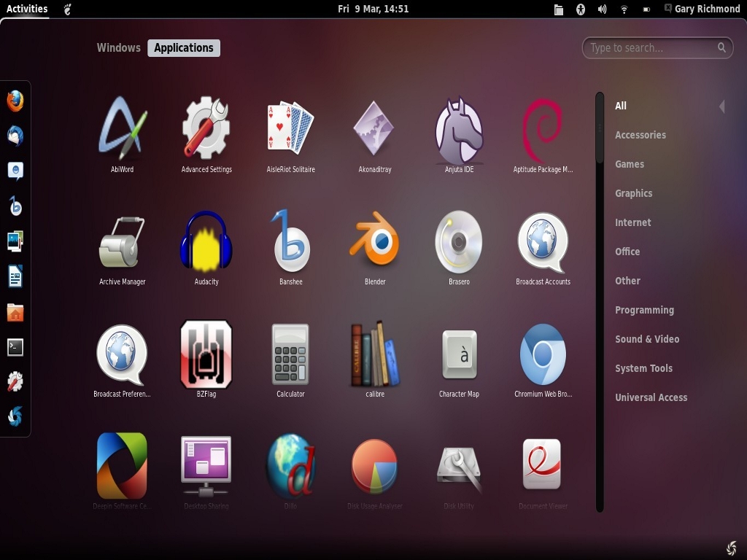This screenshot has width=747, height=560.
Task: Open LibreOffice Writer from the dash
Action: click(15, 276)
